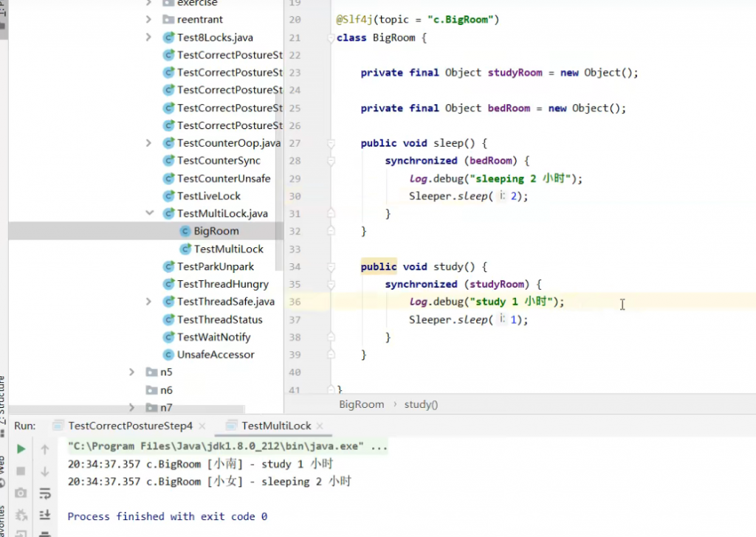Expand the reentrant folder in project tree

148,19
